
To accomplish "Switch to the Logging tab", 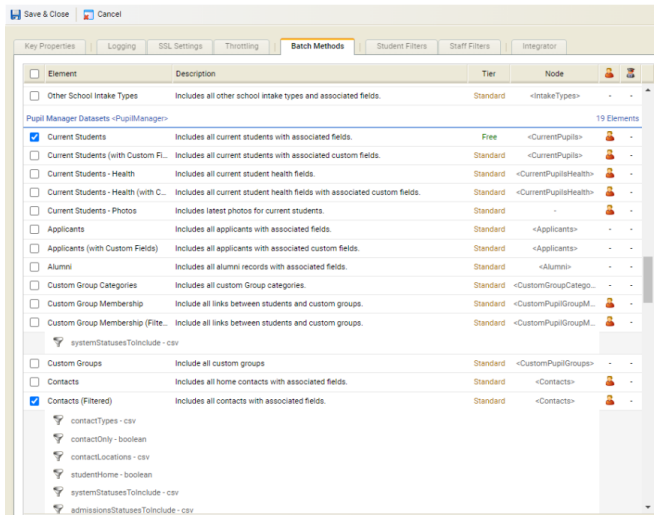I will pos(122,46).
